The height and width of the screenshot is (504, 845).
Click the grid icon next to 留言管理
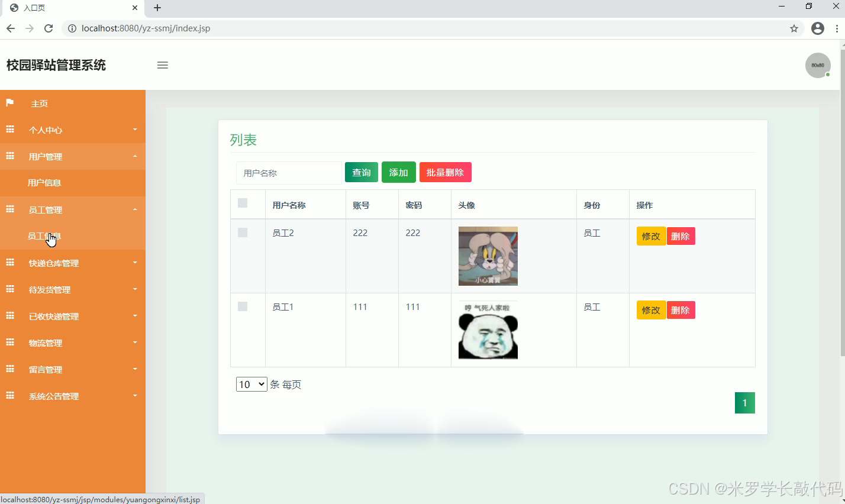[x=10, y=369]
